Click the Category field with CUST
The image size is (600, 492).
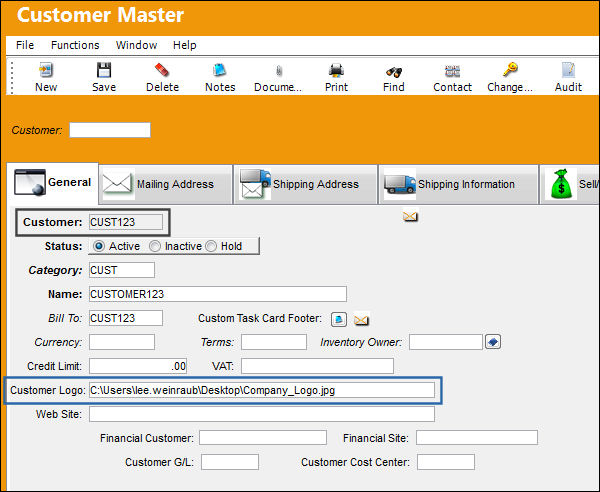pyautogui.click(x=122, y=270)
